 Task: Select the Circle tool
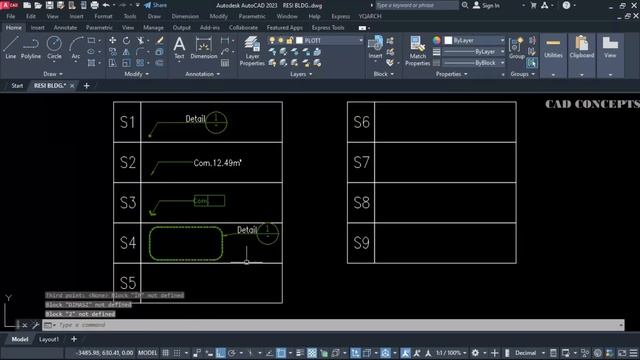coord(54,48)
